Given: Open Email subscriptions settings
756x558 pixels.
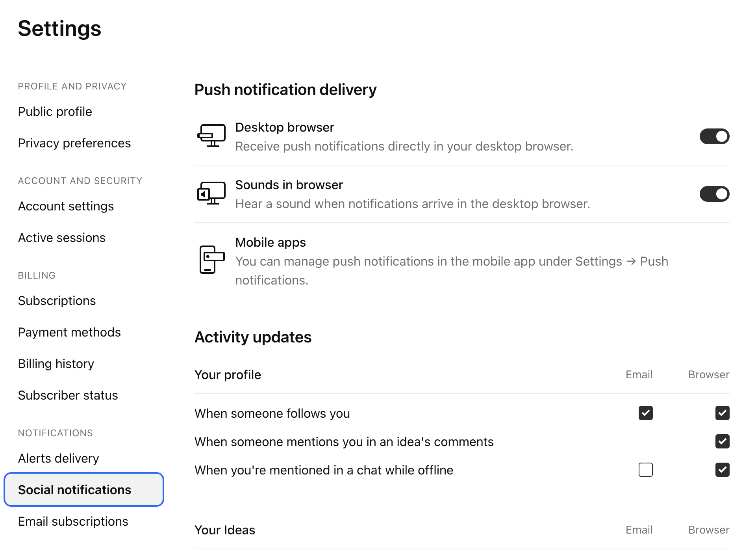Looking at the screenshot, I should (x=73, y=522).
